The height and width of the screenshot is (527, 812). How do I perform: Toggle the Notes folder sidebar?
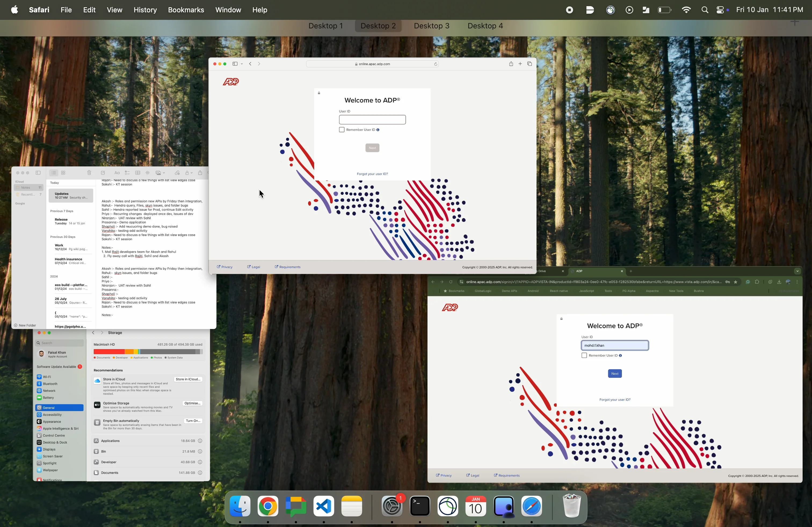[38, 173]
